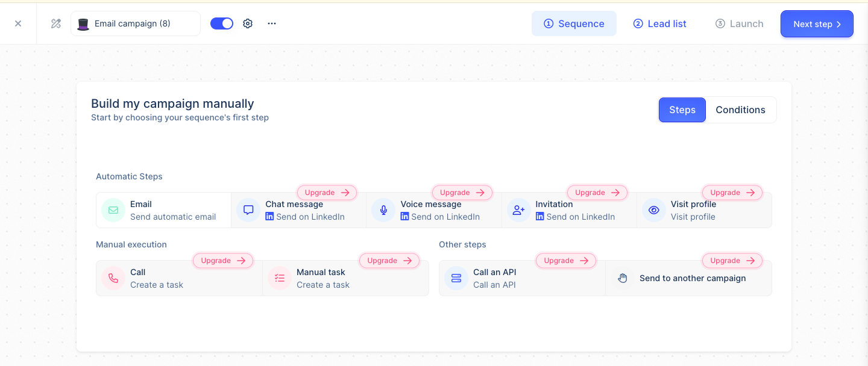The width and height of the screenshot is (868, 366).
Task: Click Upgrade badge above Send to another campaign
Action: (732, 261)
